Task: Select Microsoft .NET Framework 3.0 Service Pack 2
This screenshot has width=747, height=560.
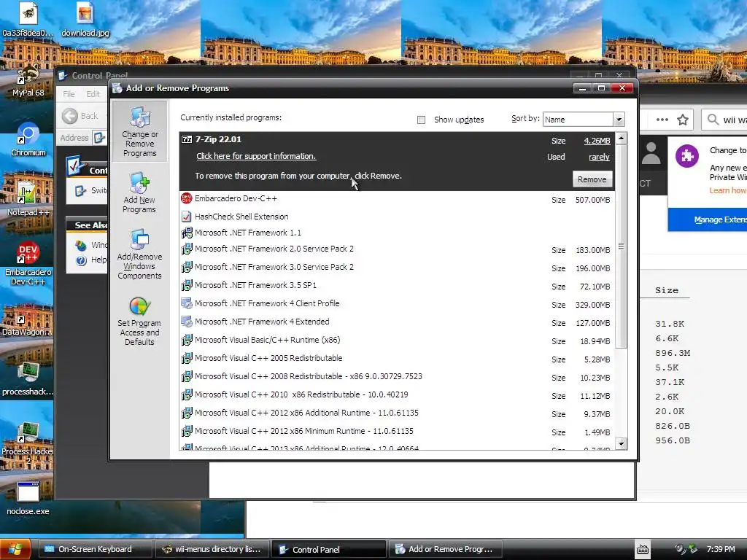Action: click(398, 267)
